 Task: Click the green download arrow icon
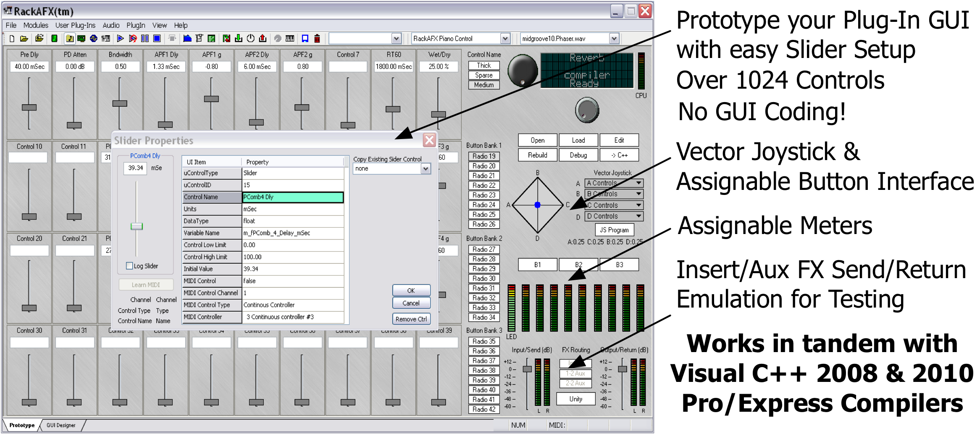pyautogui.click(x=239, y=39)
